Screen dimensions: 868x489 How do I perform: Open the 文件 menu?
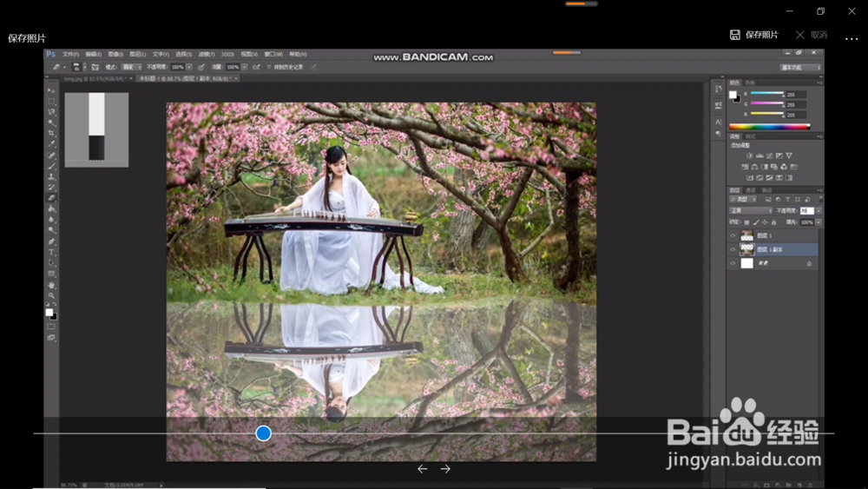pyautogui.click(x=70, y=54)
